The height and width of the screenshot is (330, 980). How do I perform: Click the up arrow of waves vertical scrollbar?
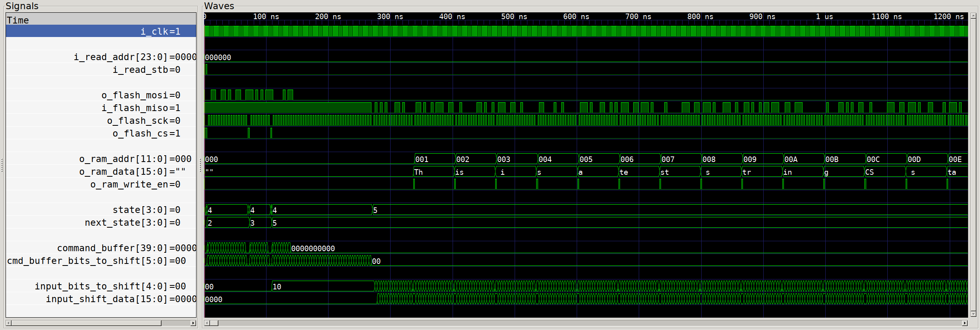[x=973, y=16]
